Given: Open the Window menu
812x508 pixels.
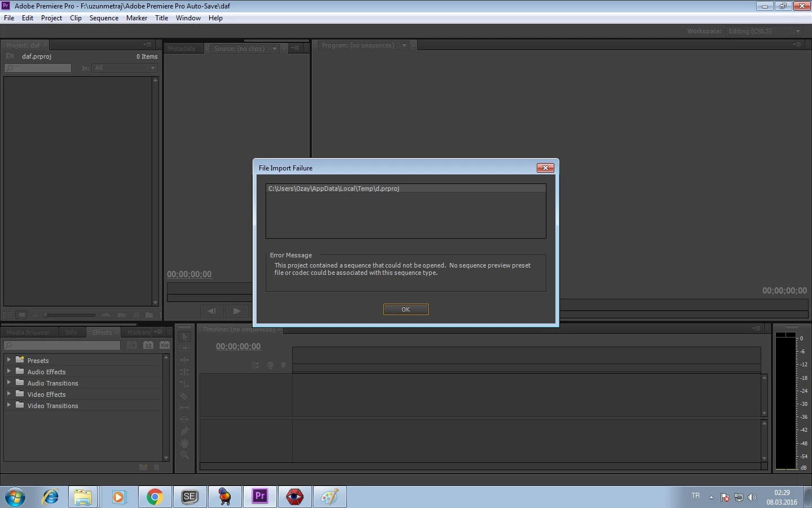Looking at the screenshot, I should coord(188,18).
